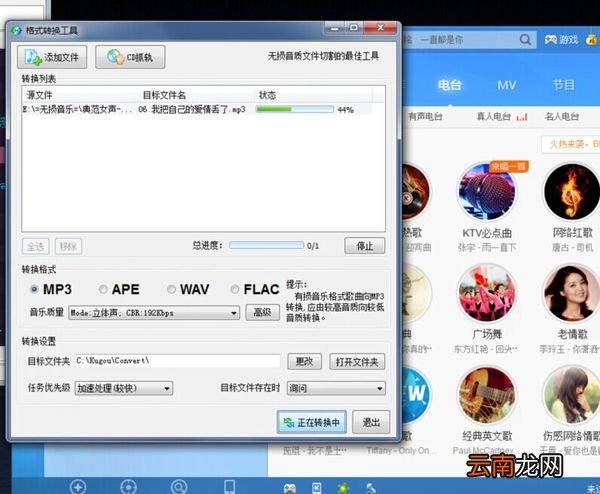Open the KTV必点曲 radio thumbnail

coord(487,192)
